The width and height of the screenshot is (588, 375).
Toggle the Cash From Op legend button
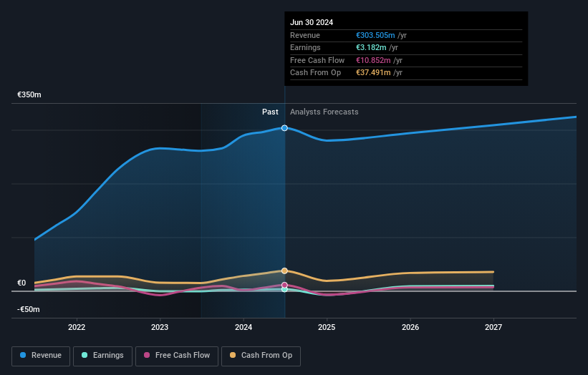[x=261, y=356]
